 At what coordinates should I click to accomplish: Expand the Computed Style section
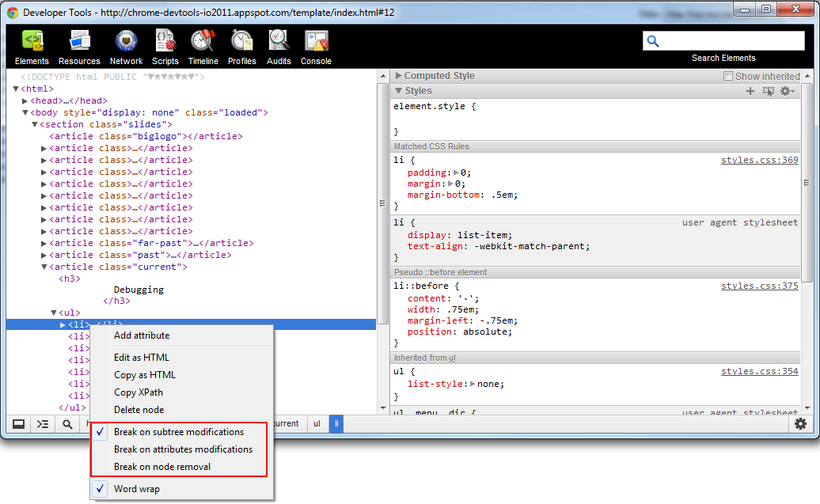[398, 76]
